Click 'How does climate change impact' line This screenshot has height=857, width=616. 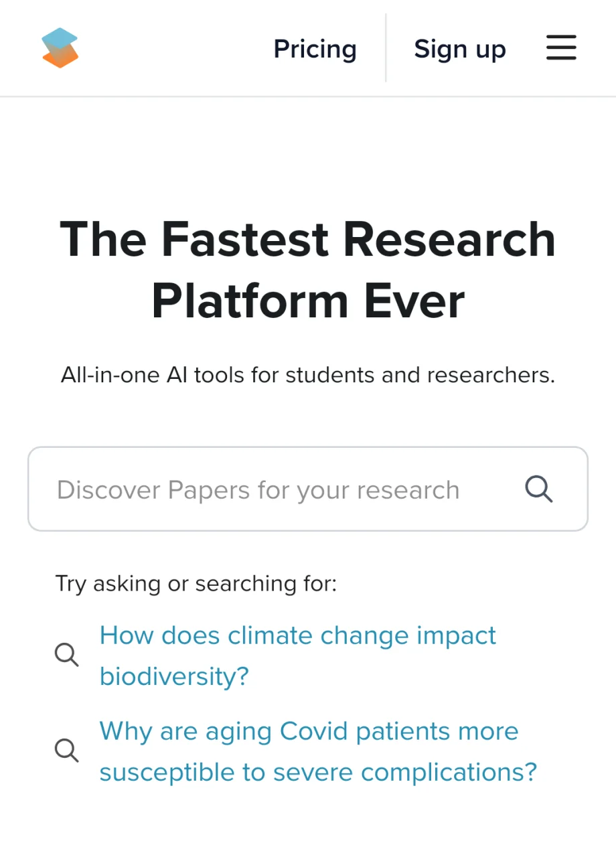[298, 635]
